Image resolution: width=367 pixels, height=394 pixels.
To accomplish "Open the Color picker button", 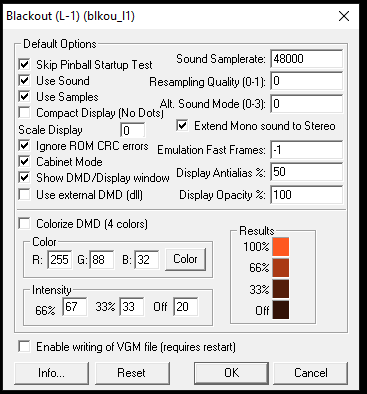I will (x=185, y=259).
